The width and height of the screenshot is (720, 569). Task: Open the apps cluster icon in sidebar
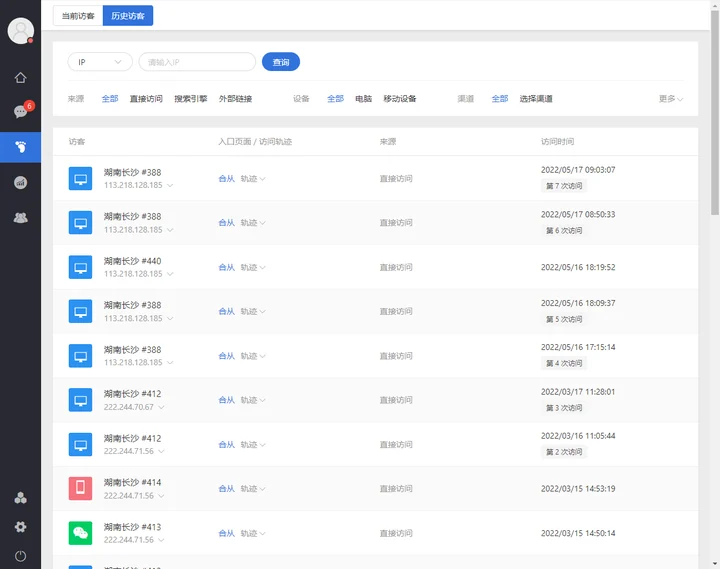(20, 498)
